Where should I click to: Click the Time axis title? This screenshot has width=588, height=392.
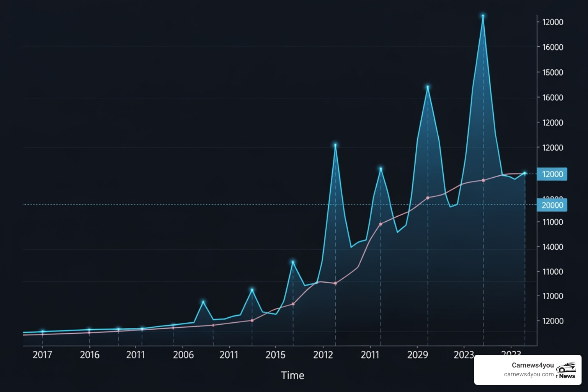coord(293,376)
